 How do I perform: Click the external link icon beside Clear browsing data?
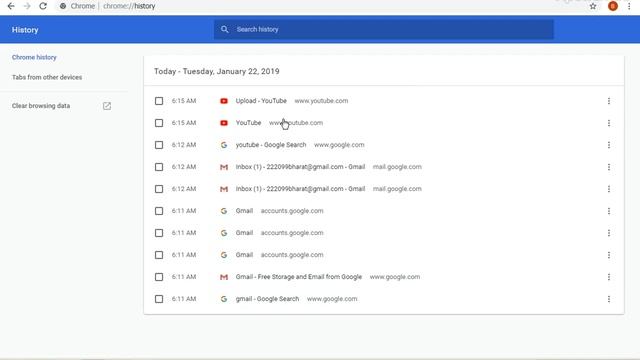(x=107, y=106)
